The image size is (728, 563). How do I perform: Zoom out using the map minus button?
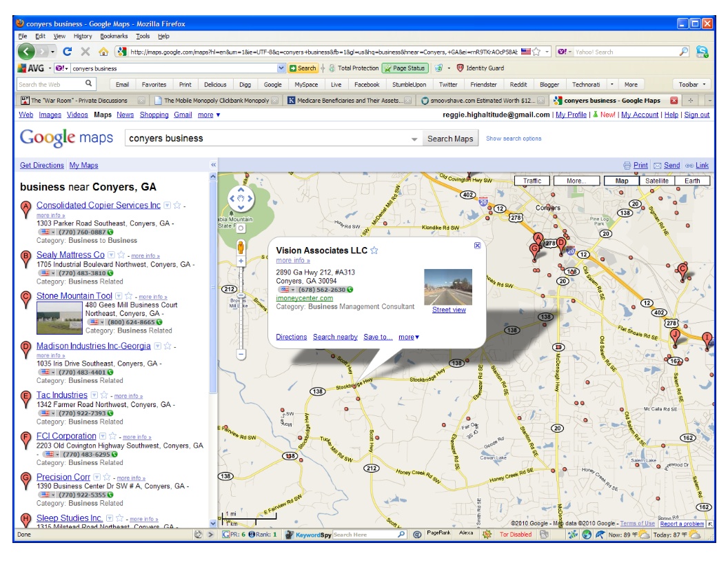[x=241, y=354]
